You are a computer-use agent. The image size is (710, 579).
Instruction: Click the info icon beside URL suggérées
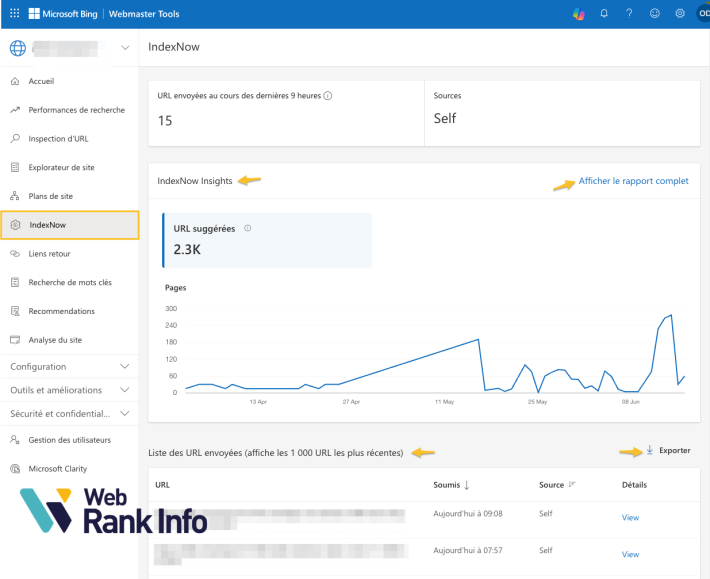248,228
